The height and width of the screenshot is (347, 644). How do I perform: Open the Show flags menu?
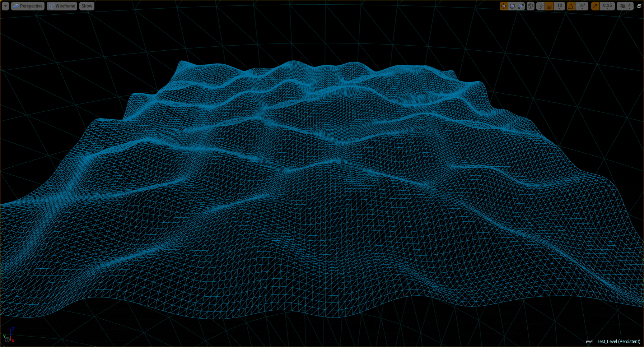87,6
